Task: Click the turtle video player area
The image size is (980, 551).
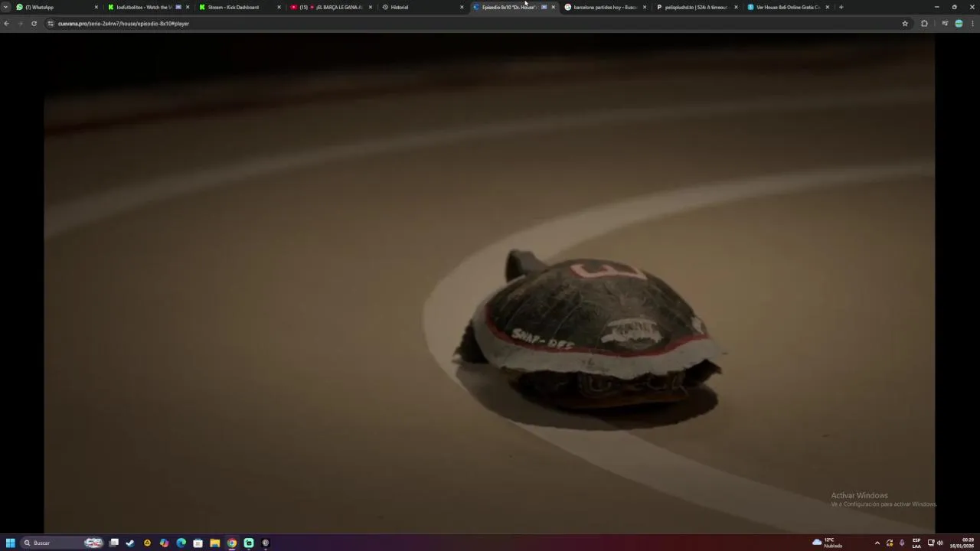Action: coord(488,283)
